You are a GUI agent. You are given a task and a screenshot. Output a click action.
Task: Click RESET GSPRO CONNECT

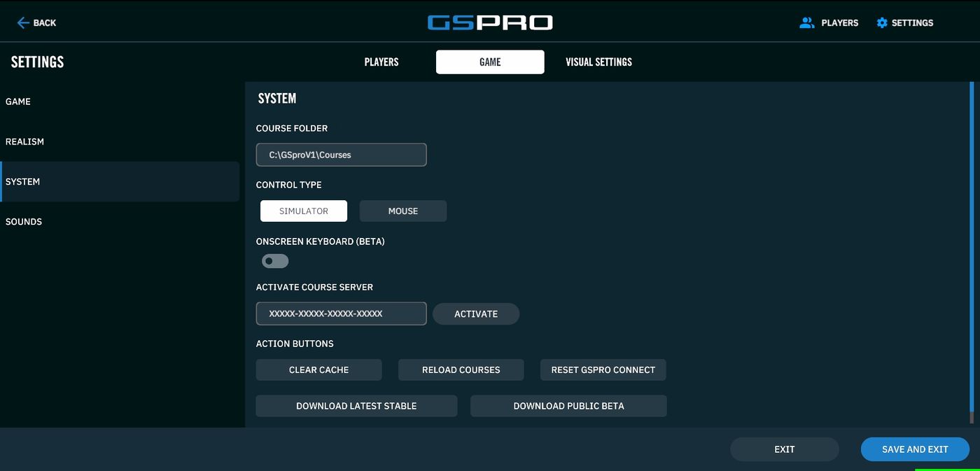pyautogui.click(x=603, y=370)
